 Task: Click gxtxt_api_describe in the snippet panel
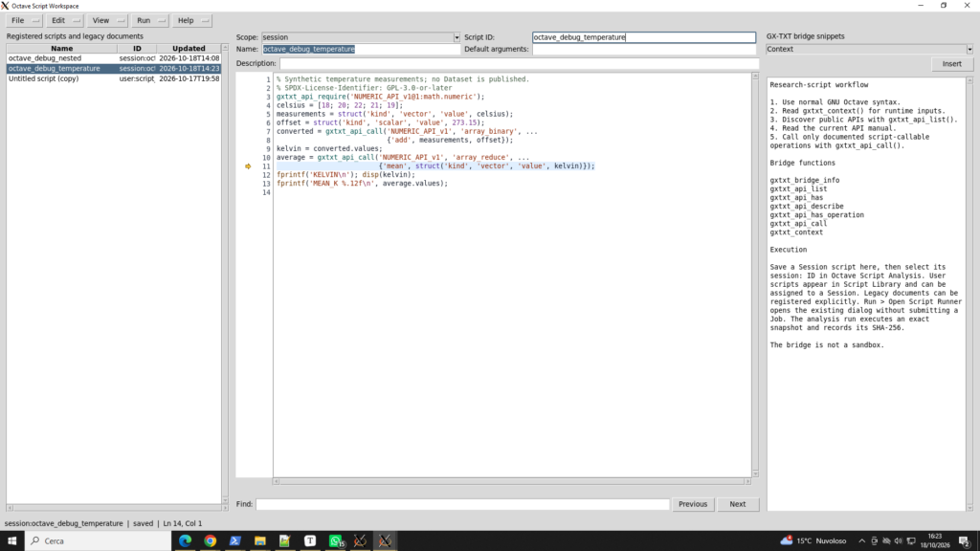[806, 207]
